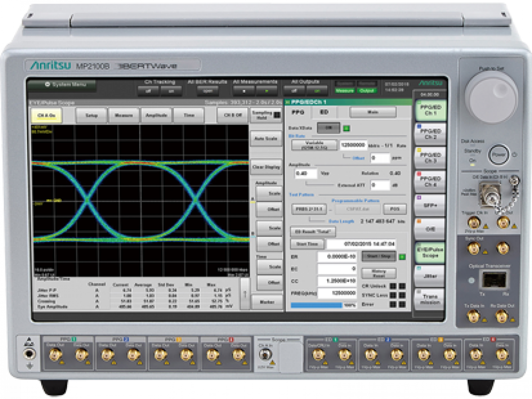
Task: Open the scope Measure menu
Action: (x=124, y=115)
